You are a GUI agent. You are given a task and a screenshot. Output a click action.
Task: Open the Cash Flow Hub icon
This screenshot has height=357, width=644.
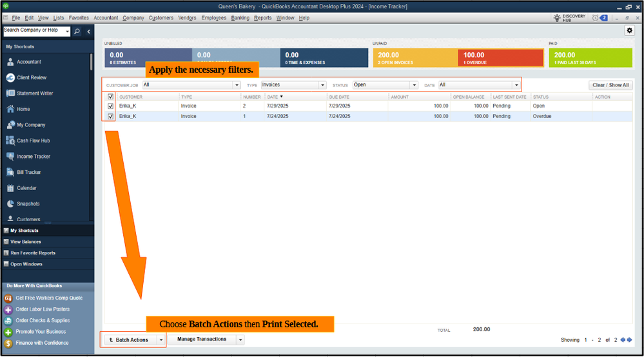(x=11, y=140)
